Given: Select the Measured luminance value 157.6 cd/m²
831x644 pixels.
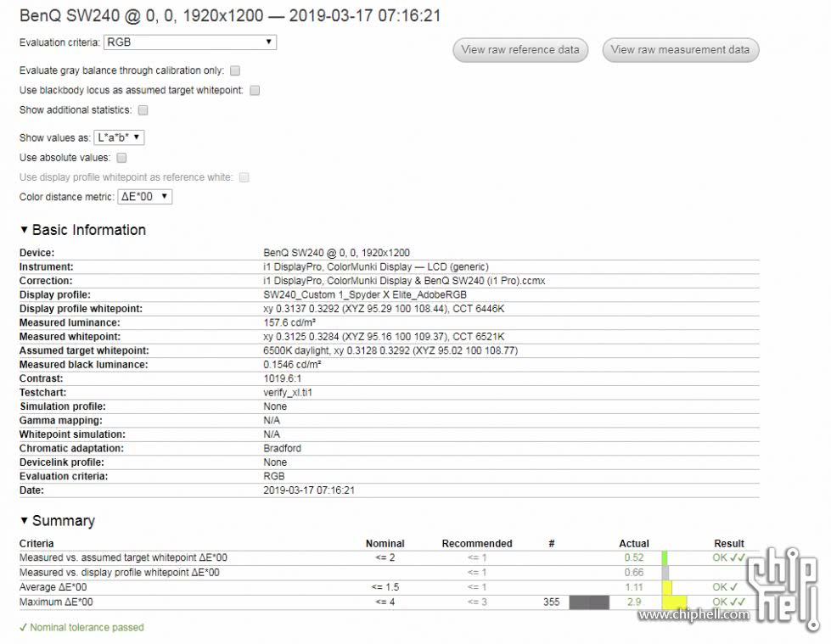Looking at the screenshot, I should click(289, 322).
